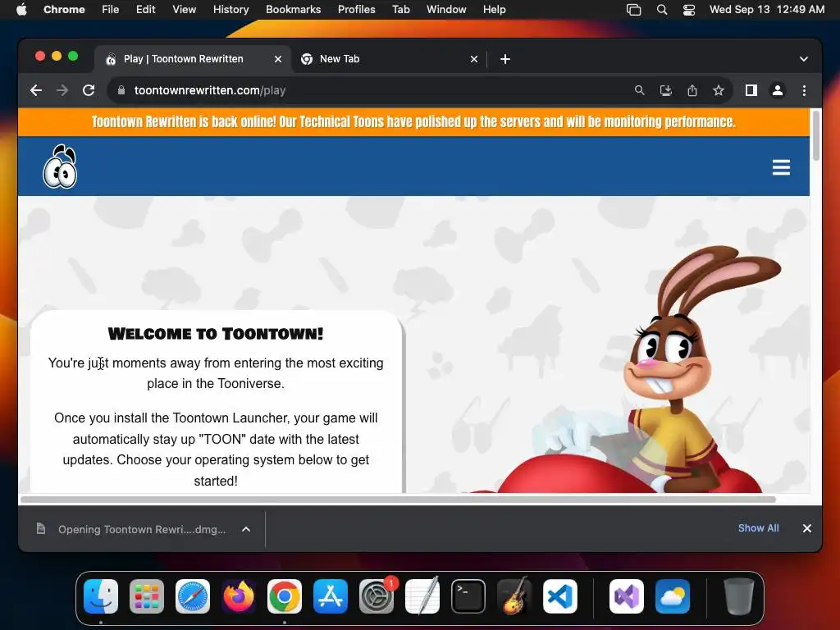This screenshot has height=630, width=840.
Task: Open Chrome's three-dot menu
Action: pyautogui.click(x=804, y=90)
